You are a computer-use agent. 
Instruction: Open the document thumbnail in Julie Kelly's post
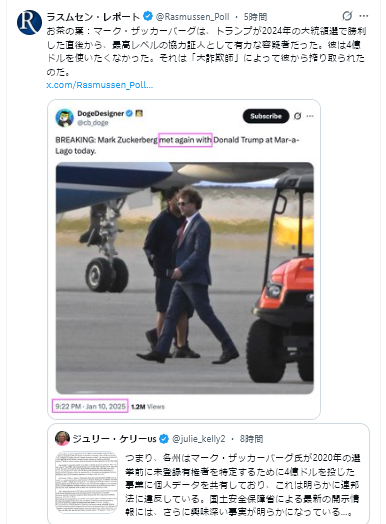[87, 483]
